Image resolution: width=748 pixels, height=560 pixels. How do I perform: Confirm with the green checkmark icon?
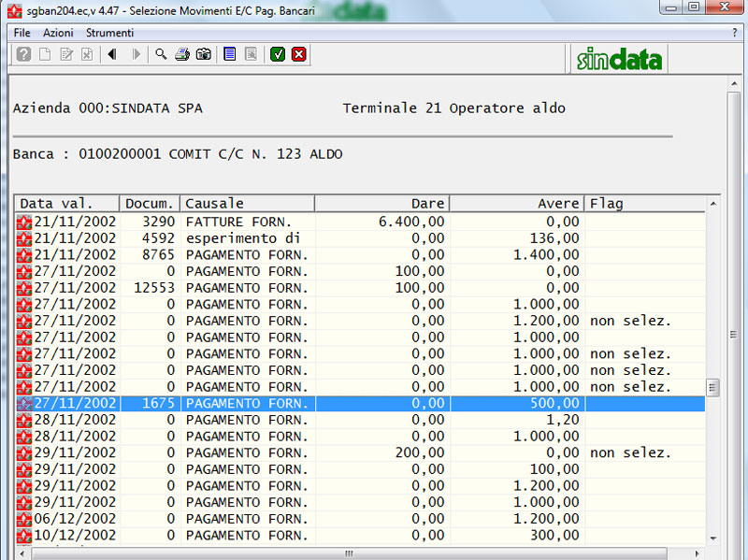(x=278, y=54)
